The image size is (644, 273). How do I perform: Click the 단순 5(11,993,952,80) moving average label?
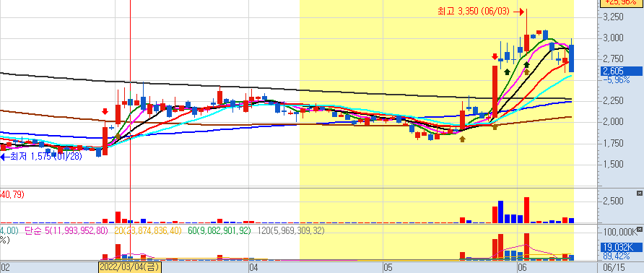point(66,231)
